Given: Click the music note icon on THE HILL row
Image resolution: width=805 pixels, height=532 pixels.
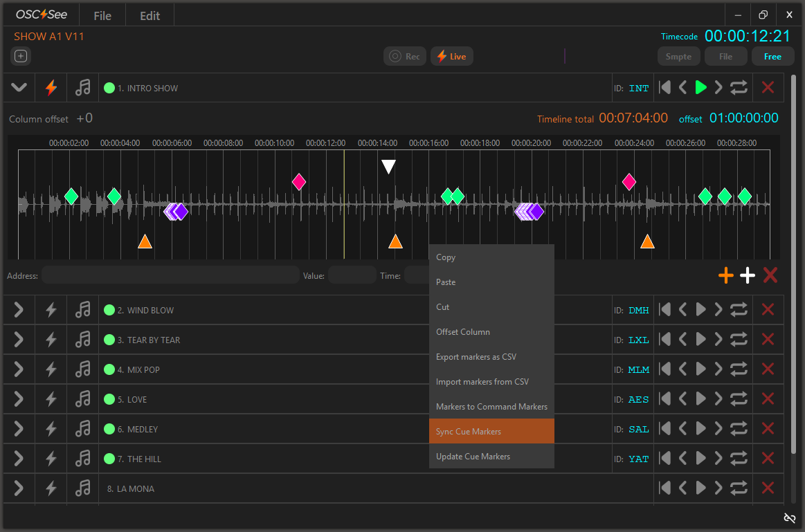Looking at the screenshot, I should click(x=82, y=459).
